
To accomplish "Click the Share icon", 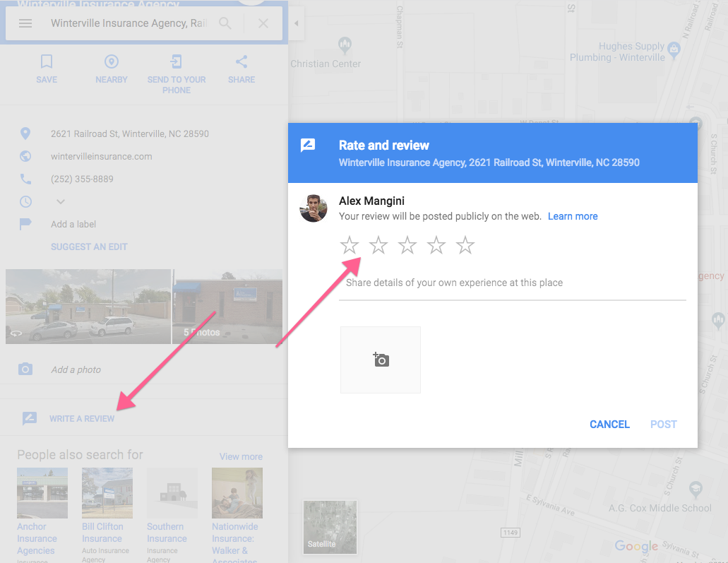I will [241, 61].
